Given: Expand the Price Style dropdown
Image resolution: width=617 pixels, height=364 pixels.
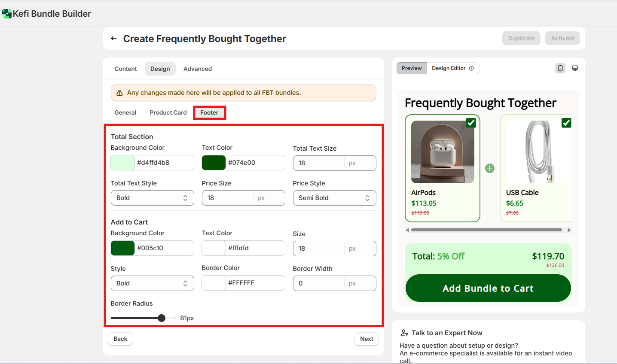Looking at the screenshot, I should pos(334,198).
